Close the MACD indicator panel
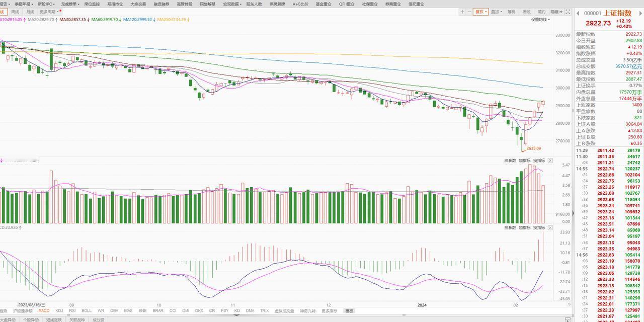Screen dimensions: 644x322 pos(550,228)
